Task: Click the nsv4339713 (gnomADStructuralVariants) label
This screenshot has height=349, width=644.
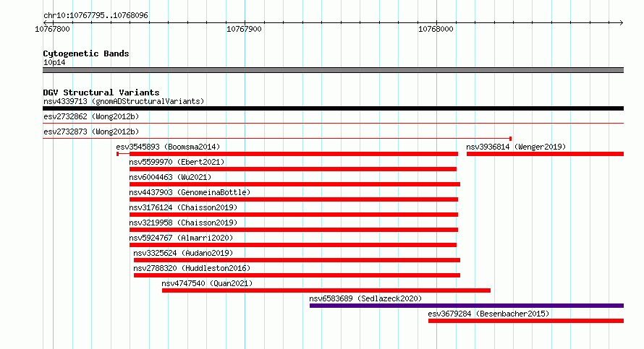Action: pos(124,101)
